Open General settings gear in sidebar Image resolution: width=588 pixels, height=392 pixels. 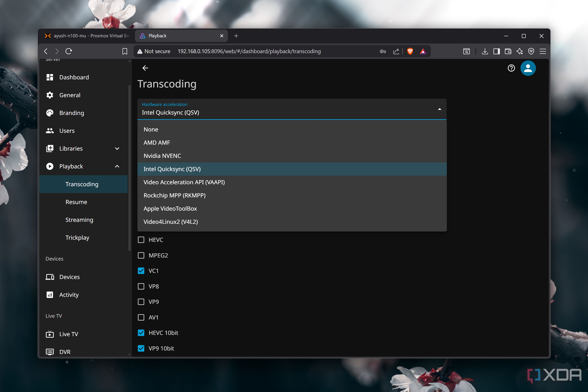pyautogui.click(x=50, y=95)
